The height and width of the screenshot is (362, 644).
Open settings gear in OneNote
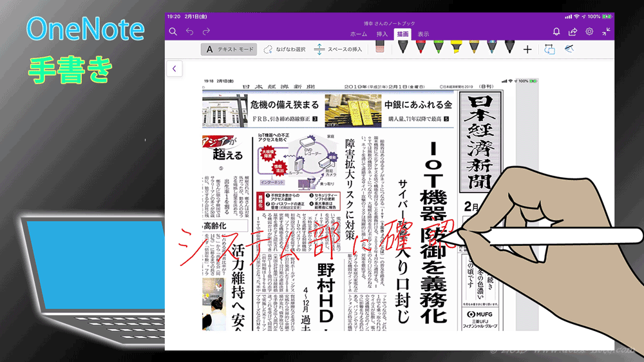coord(589,32)
